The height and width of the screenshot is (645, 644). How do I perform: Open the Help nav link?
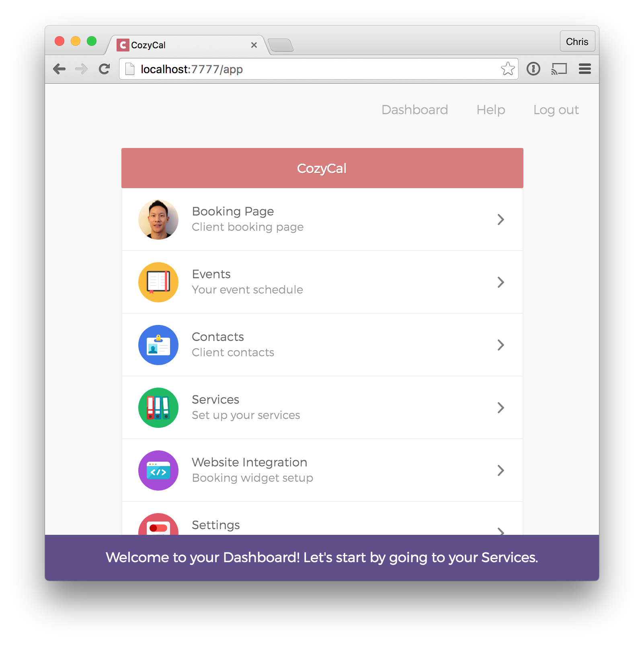491,110
